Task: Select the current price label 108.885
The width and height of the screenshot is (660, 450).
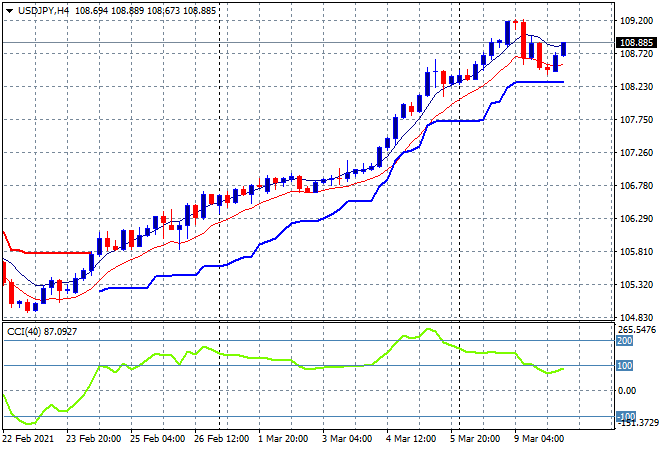Action: pyautogui.click(x=636, y=43)
